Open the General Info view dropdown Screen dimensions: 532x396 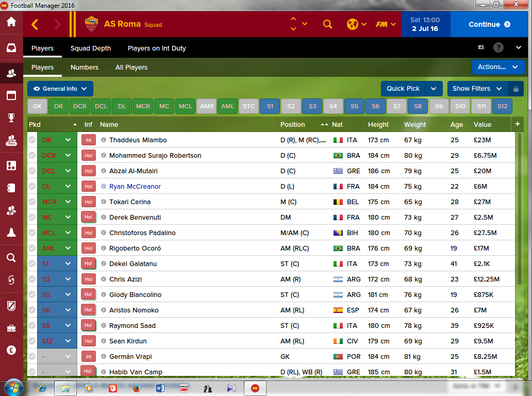pos(60,89)
